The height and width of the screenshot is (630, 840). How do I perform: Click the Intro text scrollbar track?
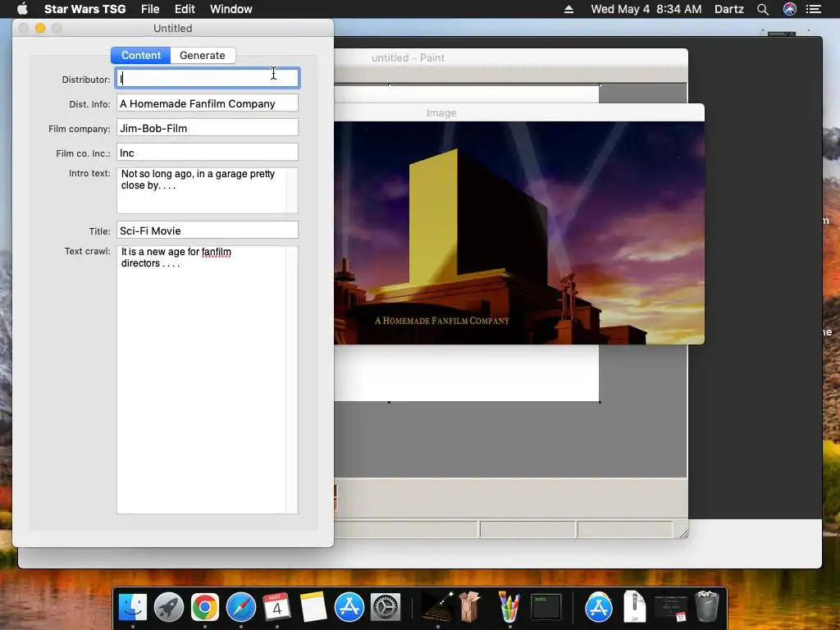292,190
